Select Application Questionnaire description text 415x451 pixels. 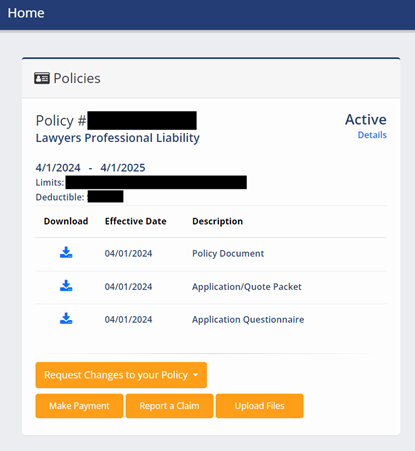pyautogui.click(x=248, y=319)
